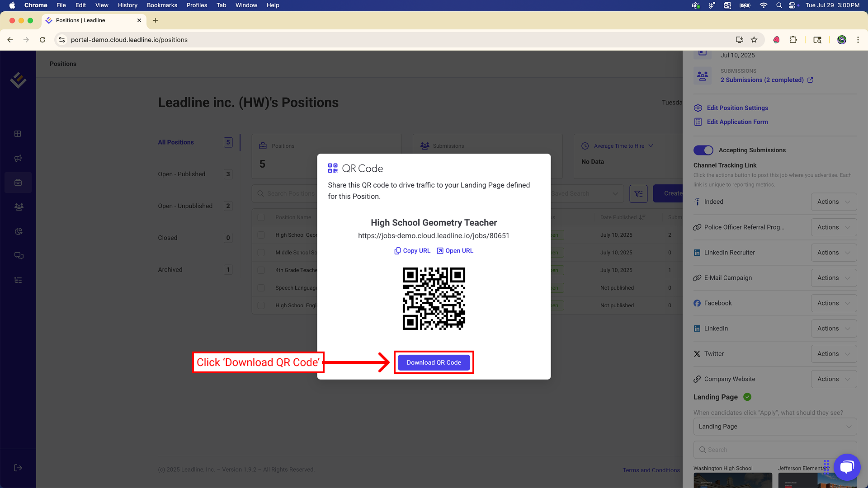Screen dimensions: 868x488
Task: Click the filter icon next to Saved Search
Action: click(x=638, y=193)
